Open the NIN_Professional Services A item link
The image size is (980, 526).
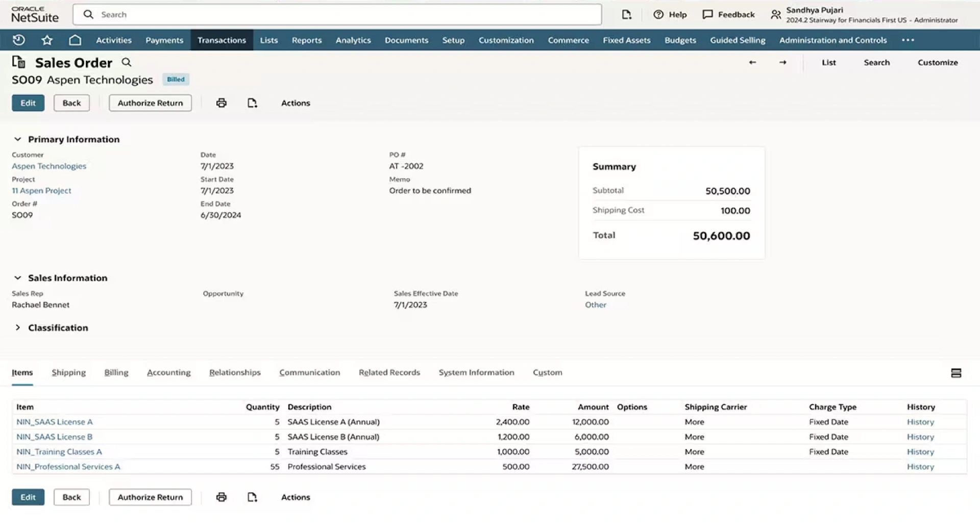[68, 467]
